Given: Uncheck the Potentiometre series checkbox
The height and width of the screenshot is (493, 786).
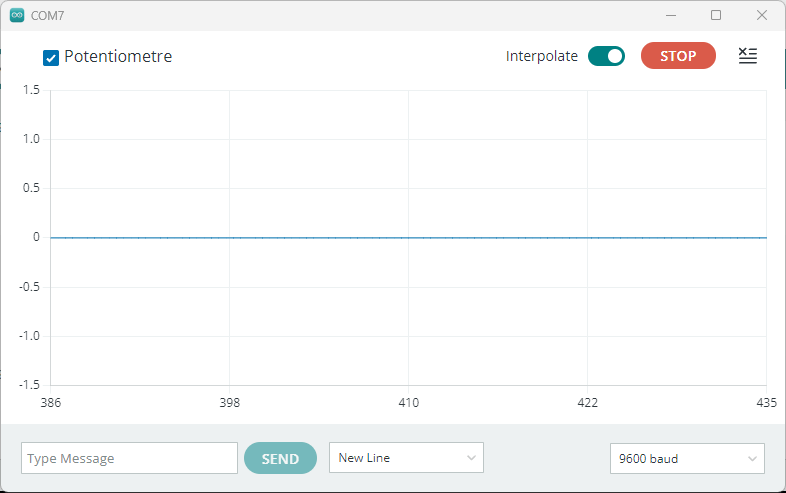Looking at the screenshot, I should (x=51, y=58).
